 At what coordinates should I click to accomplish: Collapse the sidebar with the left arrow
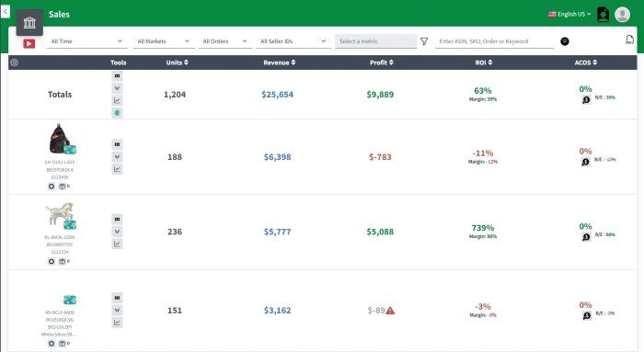point(5,11)
